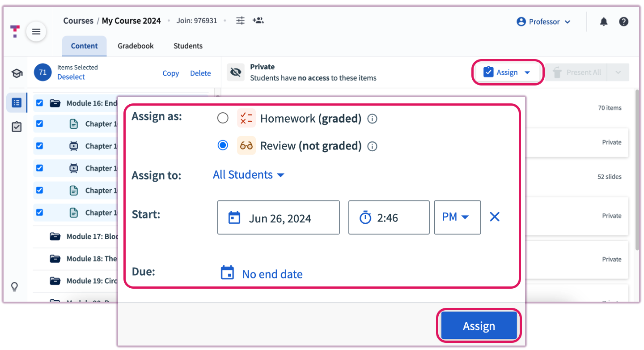Viewport: 644px width, 350px height.
Task: Click the X to clear the start time
Action: click(494, 217)
